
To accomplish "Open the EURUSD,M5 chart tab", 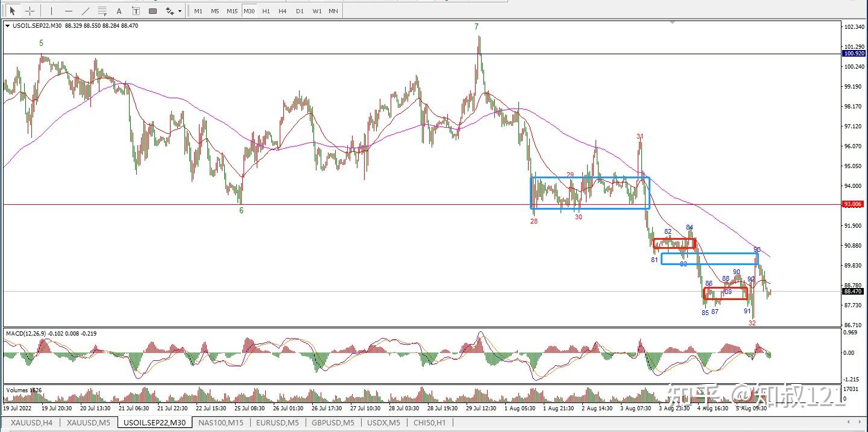I will click(277, 422).
